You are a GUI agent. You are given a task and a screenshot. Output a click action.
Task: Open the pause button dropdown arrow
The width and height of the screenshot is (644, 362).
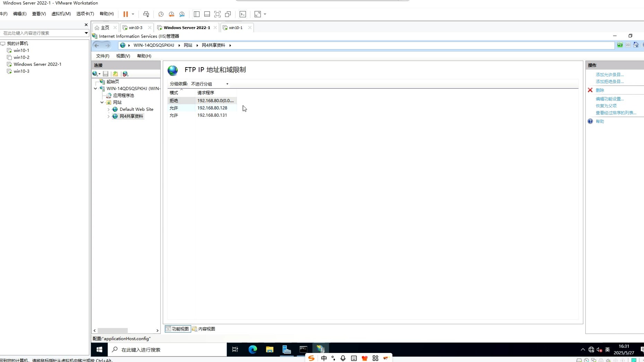click(133, 14)
